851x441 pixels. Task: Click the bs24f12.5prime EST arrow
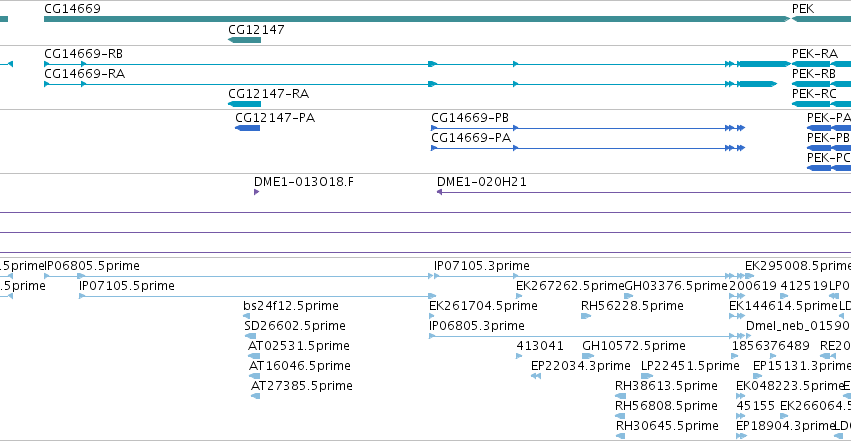click(x=246, y=316)
